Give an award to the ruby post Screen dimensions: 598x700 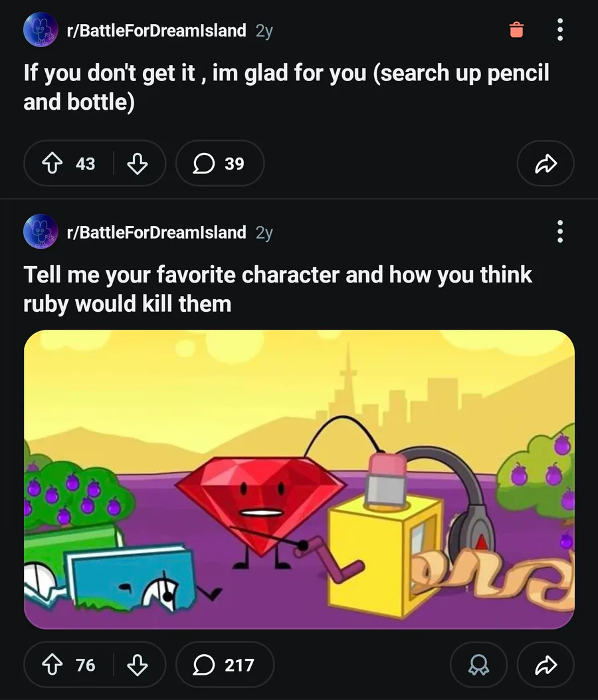478,665
